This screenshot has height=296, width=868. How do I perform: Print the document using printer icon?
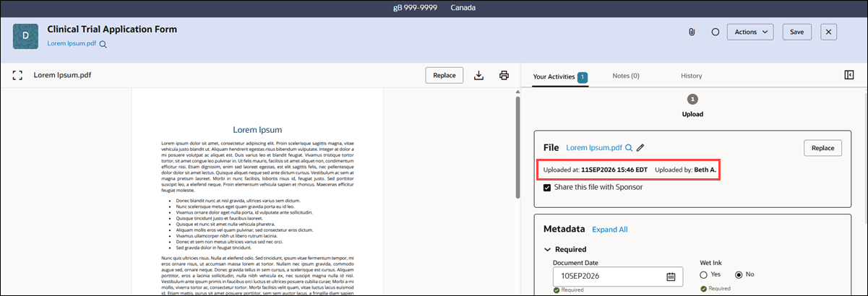click(504, 75)
